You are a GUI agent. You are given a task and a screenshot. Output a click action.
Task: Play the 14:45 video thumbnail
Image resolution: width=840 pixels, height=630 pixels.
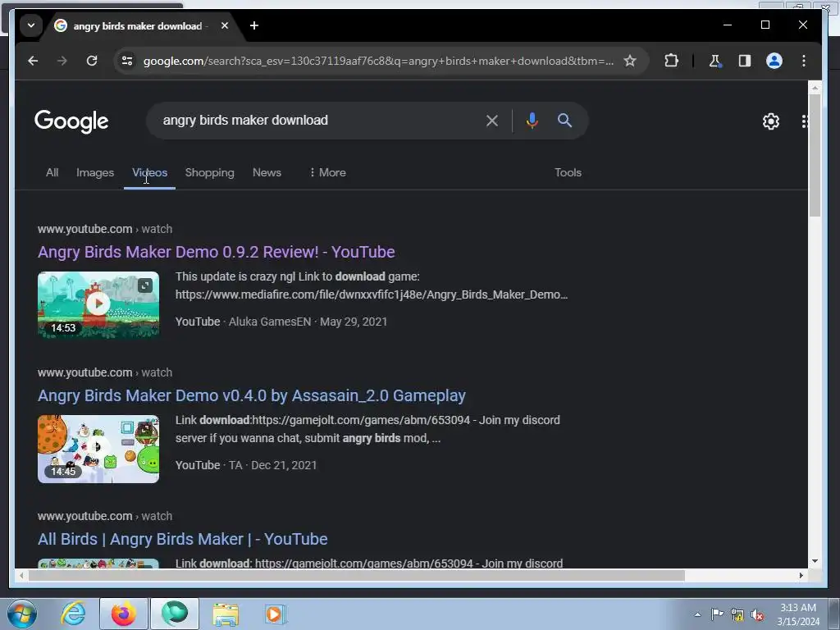pos(98,449)
